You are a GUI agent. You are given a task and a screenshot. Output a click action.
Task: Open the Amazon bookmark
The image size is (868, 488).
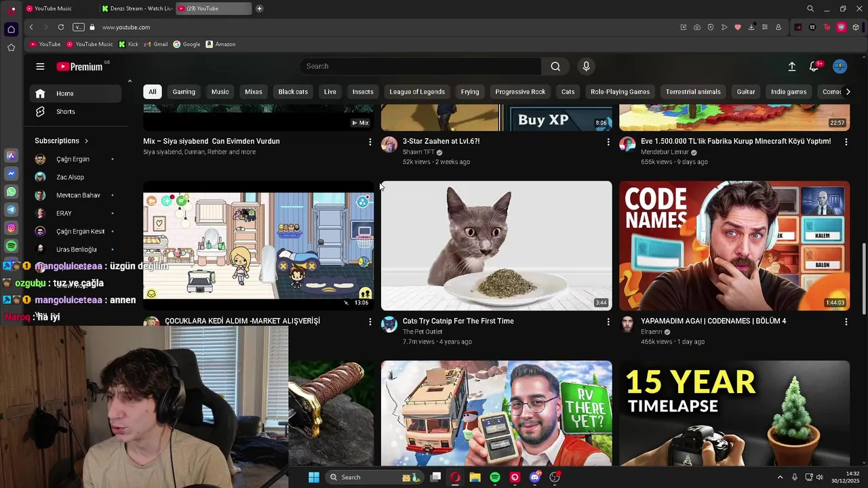[221, 45]
